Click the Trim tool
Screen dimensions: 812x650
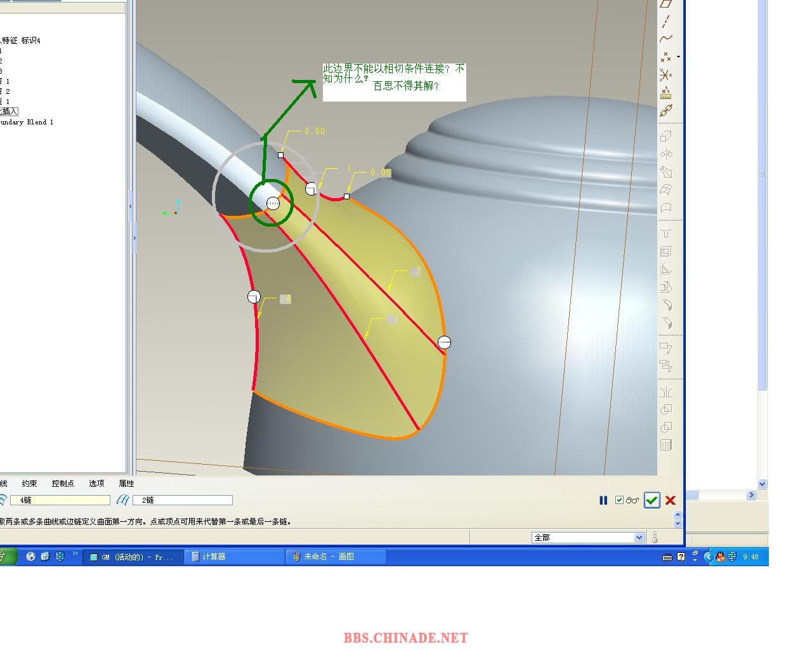point(665,428)
